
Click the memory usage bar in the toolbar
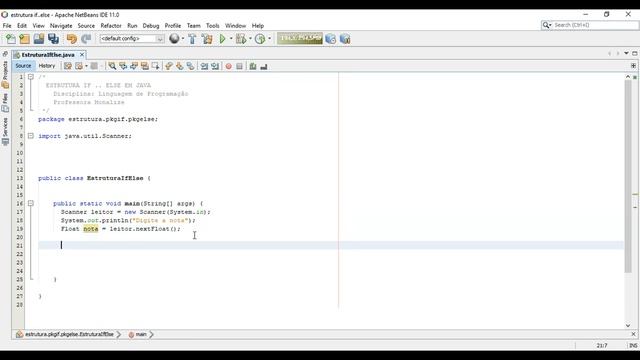300,38
